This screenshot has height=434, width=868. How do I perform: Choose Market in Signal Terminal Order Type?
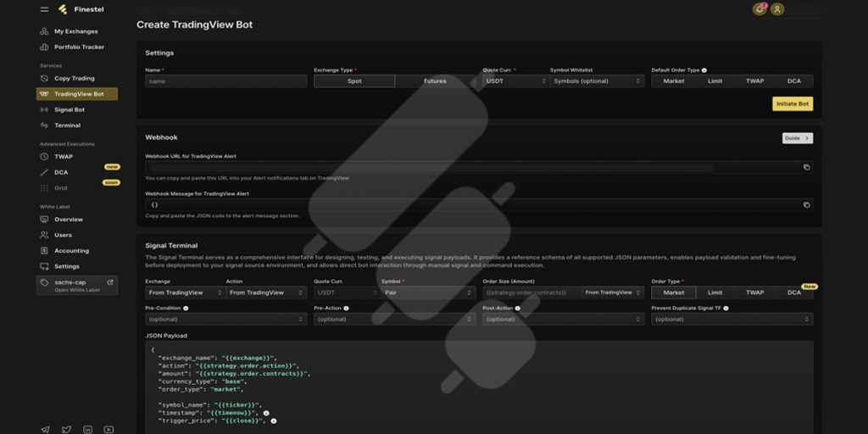coord(674,292)
